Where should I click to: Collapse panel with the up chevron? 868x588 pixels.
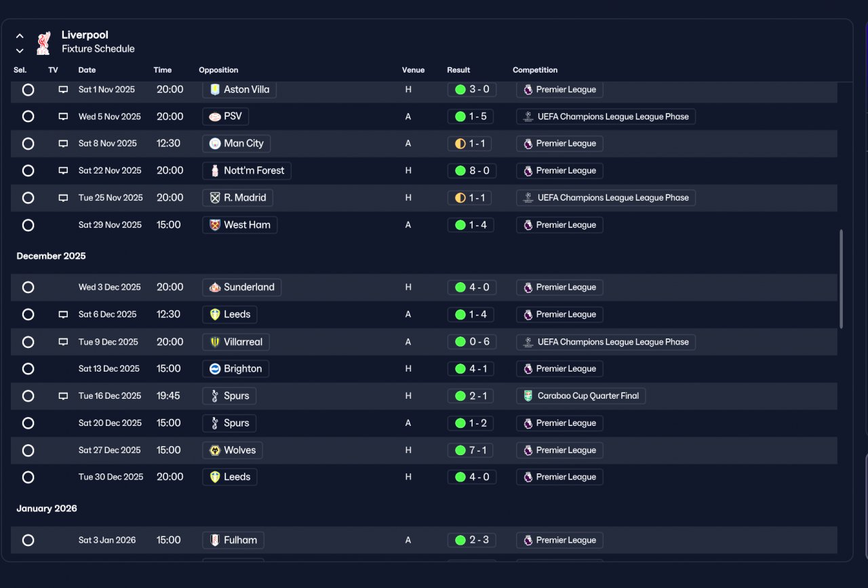tap(20, 36)
